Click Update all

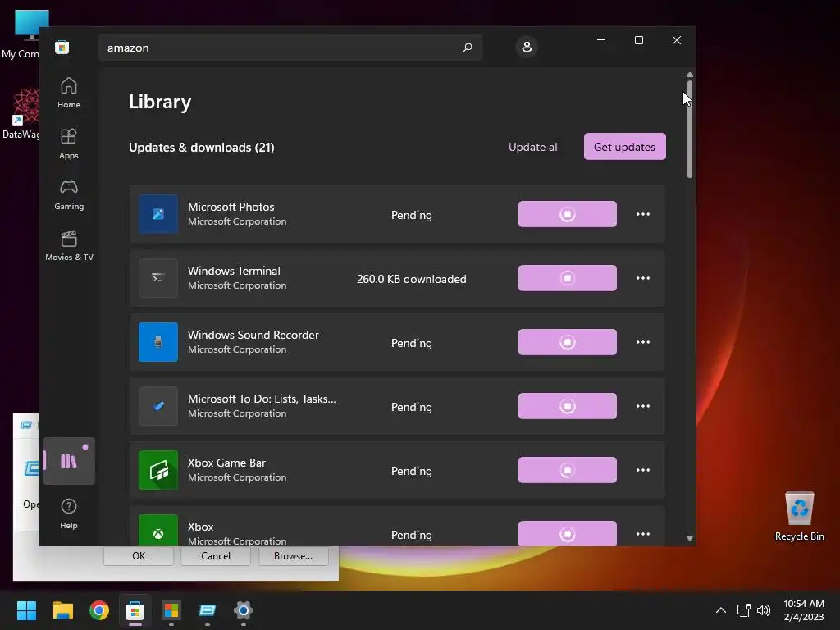(534, 147)
